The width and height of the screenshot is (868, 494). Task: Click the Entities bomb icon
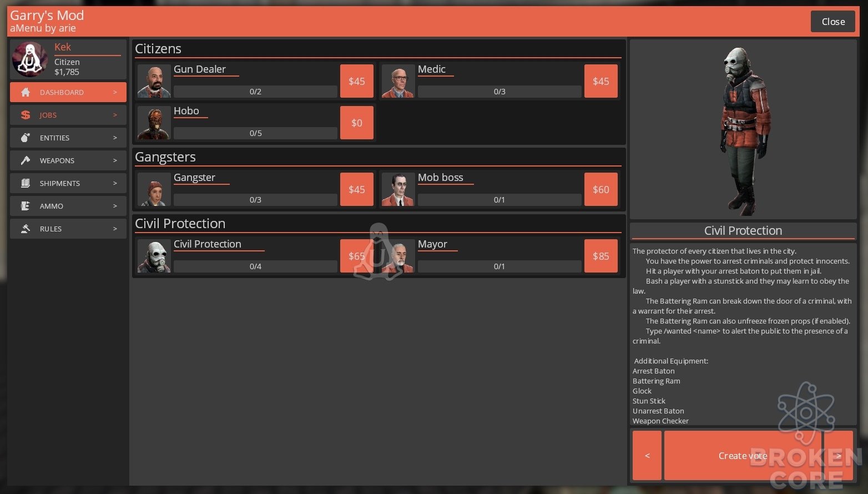[x=25, y=138]
